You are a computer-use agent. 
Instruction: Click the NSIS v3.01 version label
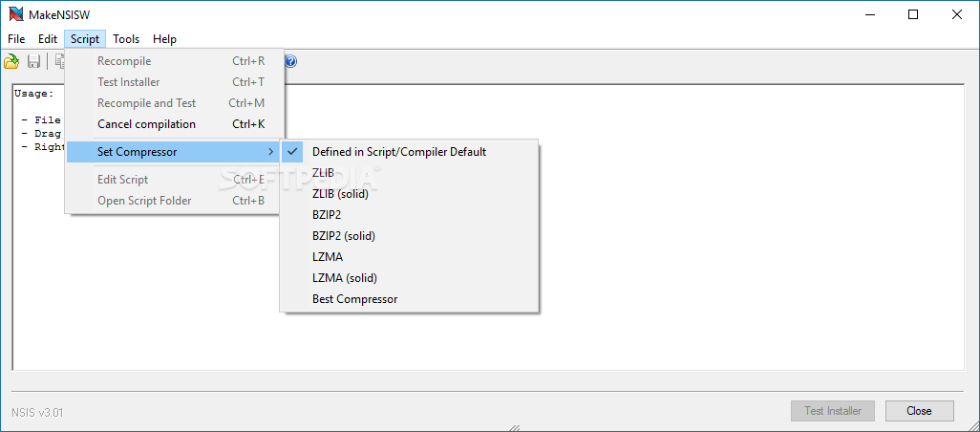coord(37,413)
